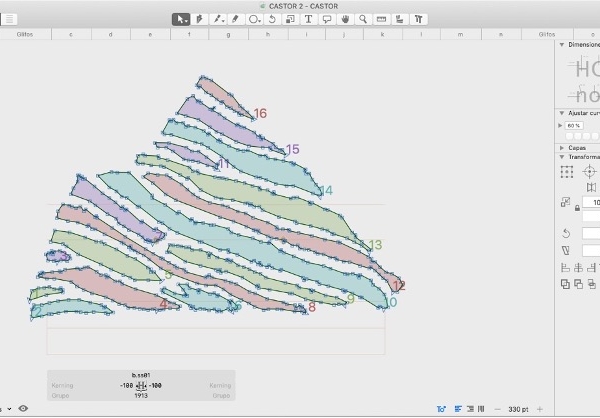
Task: Collapse the Transformaciones panel section
Action: click(x=562, y=157)
